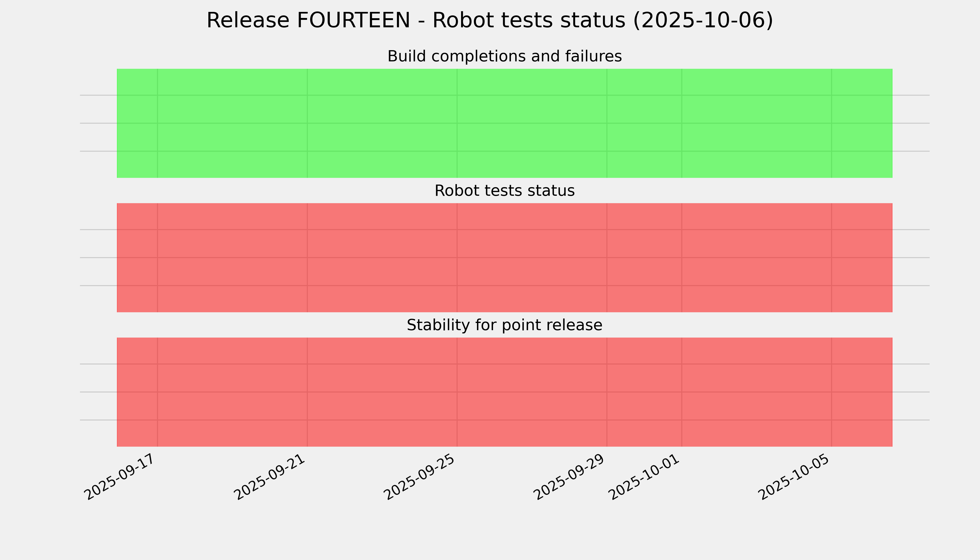This screenshot has width=980, height=560.
Task: Click the subplot heading above the middle red panel
Action: (x=504, y=191)
